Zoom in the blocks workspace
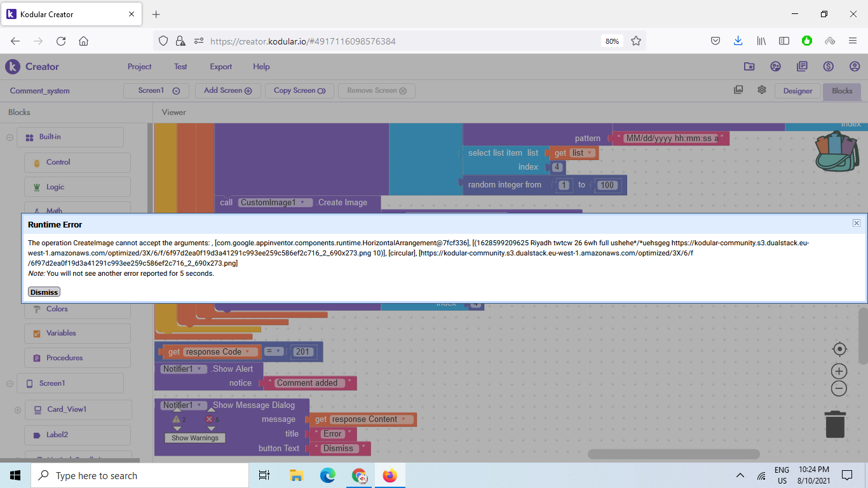This screenshot has width=868, height=488. (x=839, y=371)
